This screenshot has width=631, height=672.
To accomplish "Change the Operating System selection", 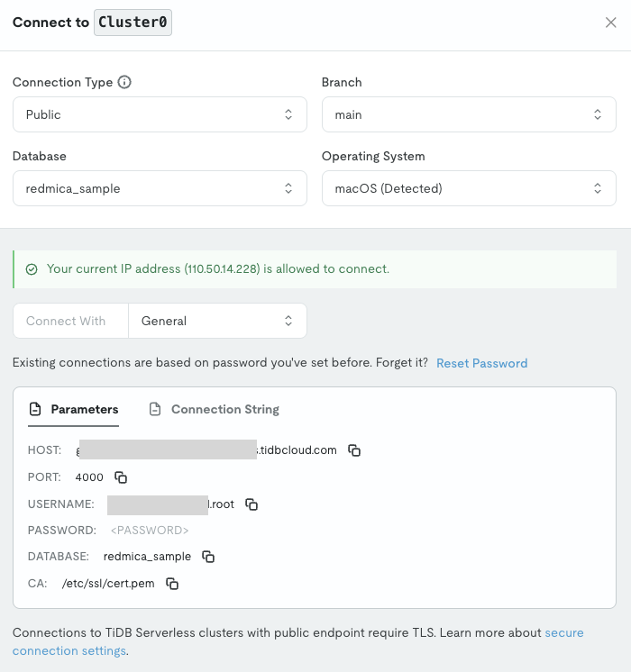I will point(469,188).
